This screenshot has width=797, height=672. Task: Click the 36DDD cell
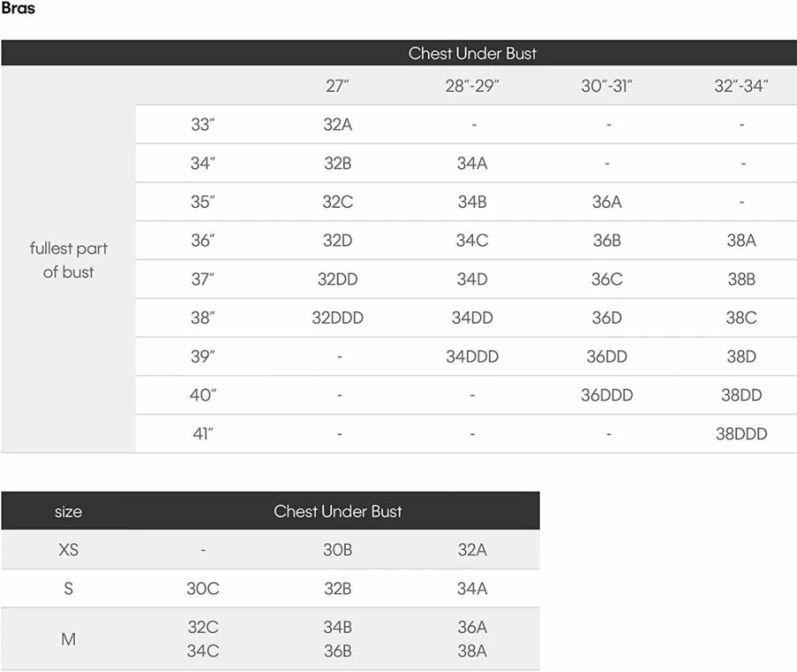click(607, 395)
